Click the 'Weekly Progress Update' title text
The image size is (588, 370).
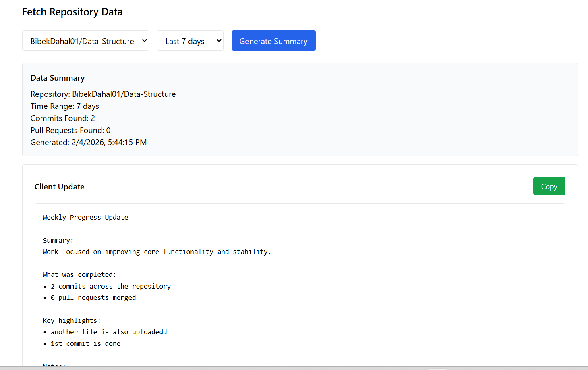click(x=85, y=217)
